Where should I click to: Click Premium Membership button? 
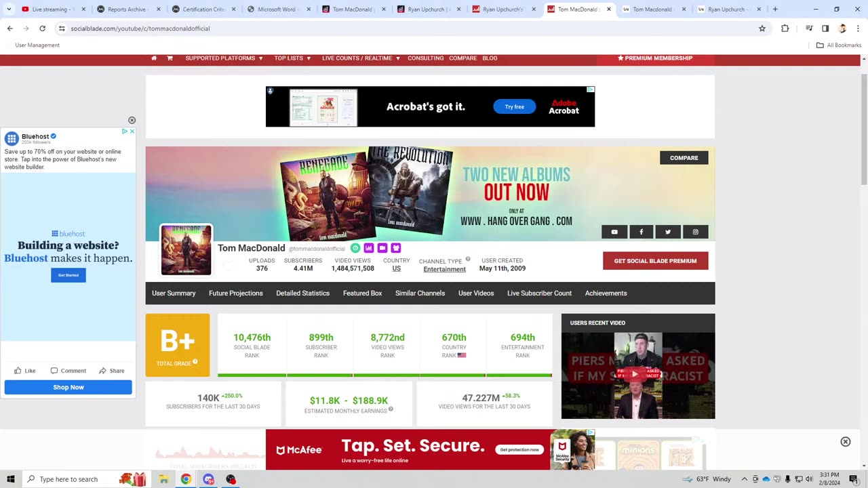coord(655,58)
